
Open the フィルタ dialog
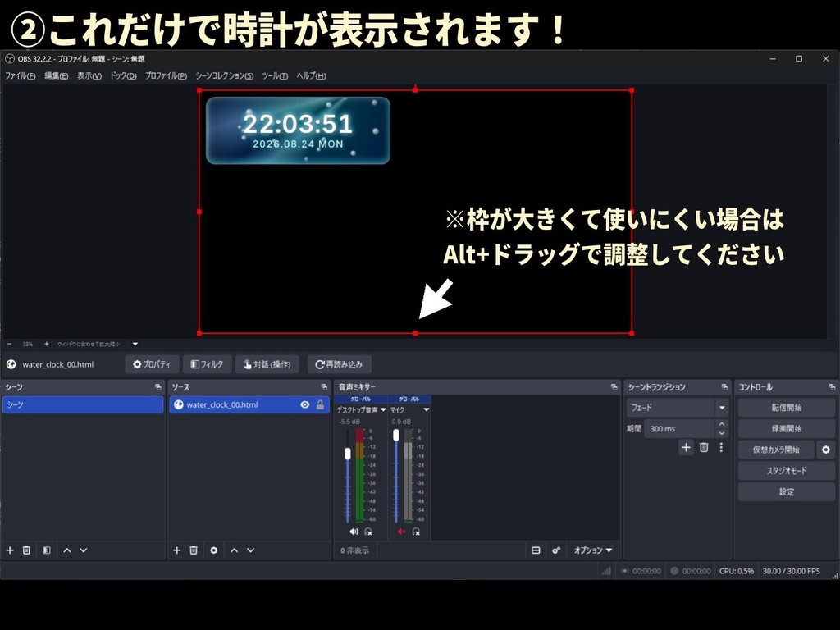[x=208, y=364]
